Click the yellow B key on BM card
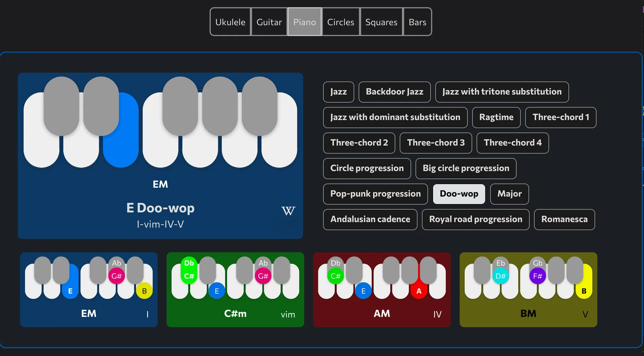 click(x=584, y=290)
